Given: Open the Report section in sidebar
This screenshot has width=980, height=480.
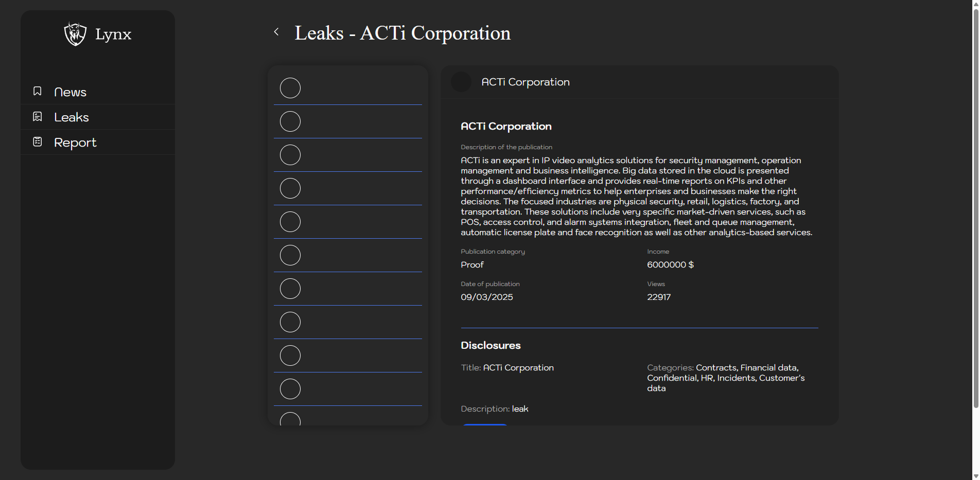Looking at the screenshot, I should [75, 143].
